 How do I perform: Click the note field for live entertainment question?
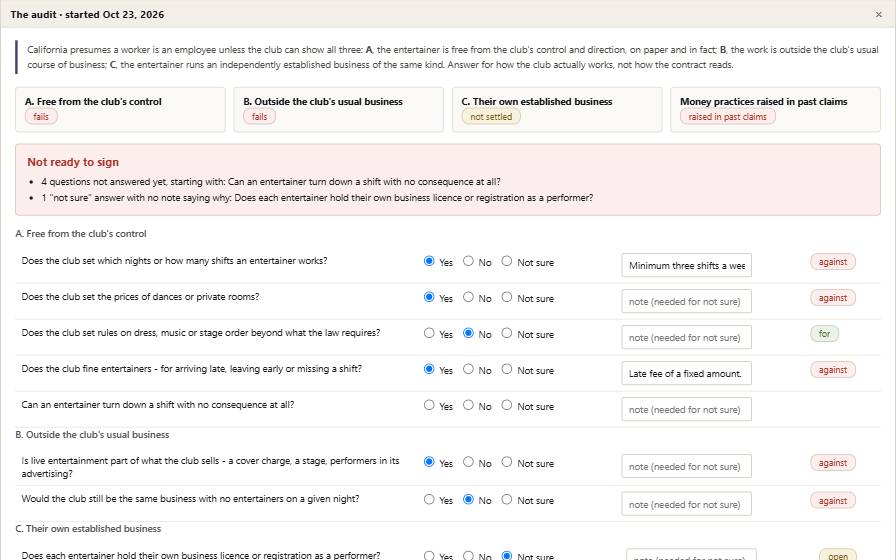(686, 466)
